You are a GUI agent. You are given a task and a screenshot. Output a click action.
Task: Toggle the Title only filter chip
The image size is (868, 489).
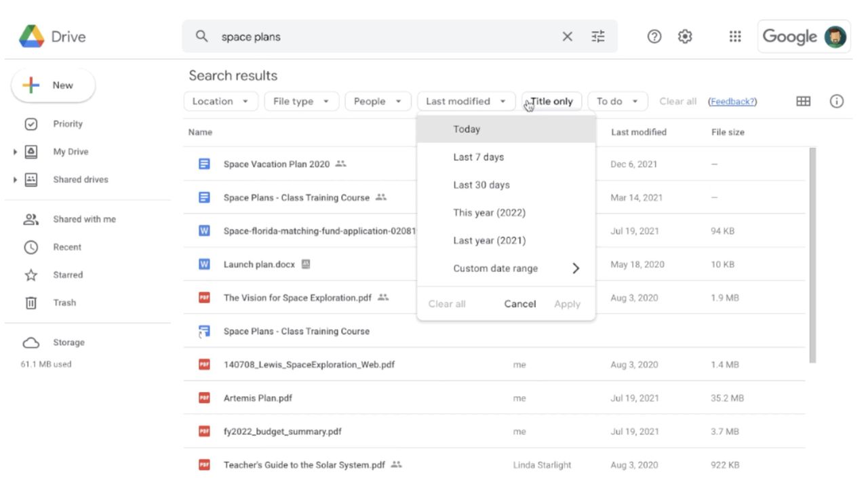(x=551, y=101)
